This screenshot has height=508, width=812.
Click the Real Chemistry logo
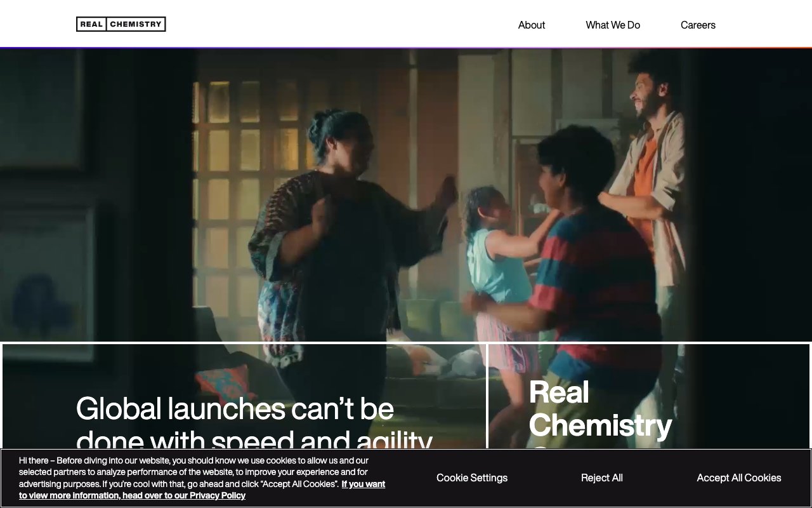[121, 24]
